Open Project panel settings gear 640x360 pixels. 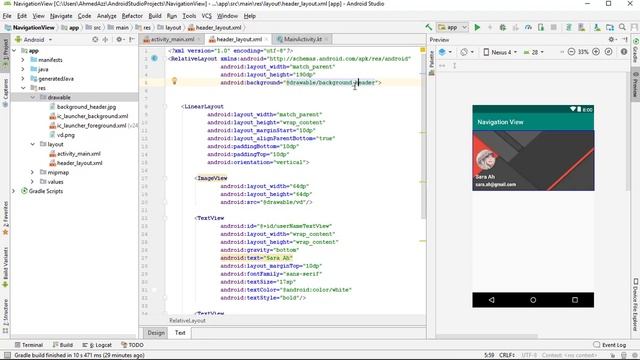(119, 40)
